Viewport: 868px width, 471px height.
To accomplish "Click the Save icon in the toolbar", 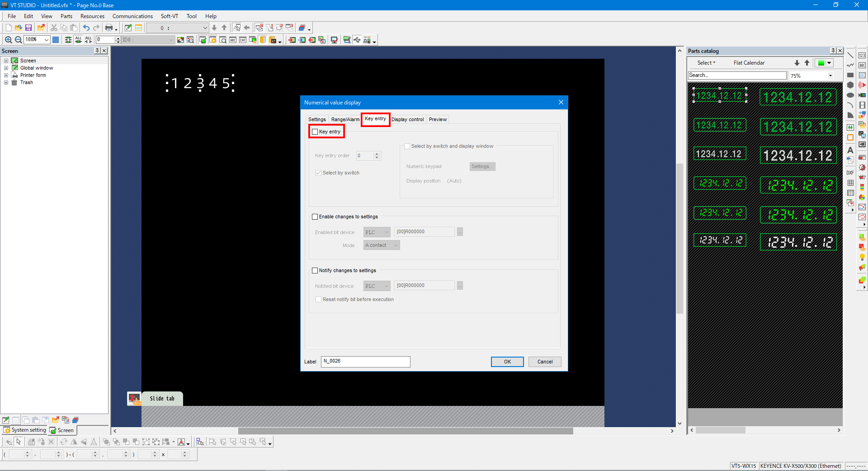I will pos(28,28).
